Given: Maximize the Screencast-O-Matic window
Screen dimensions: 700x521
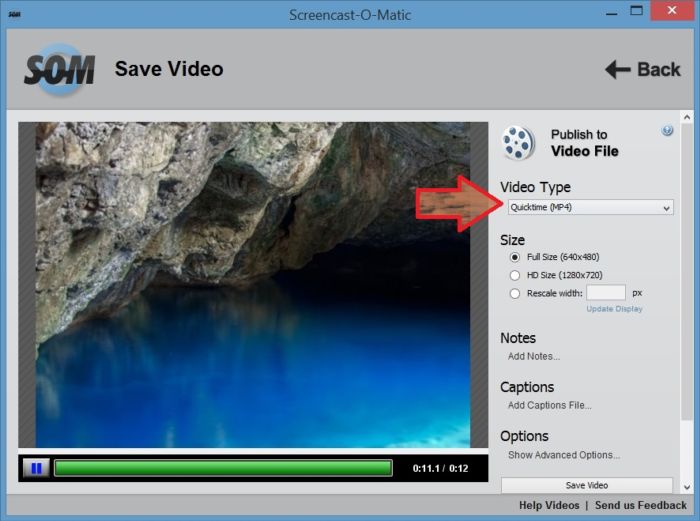Looking at the screenshot, I should click(x=637, y=11).
